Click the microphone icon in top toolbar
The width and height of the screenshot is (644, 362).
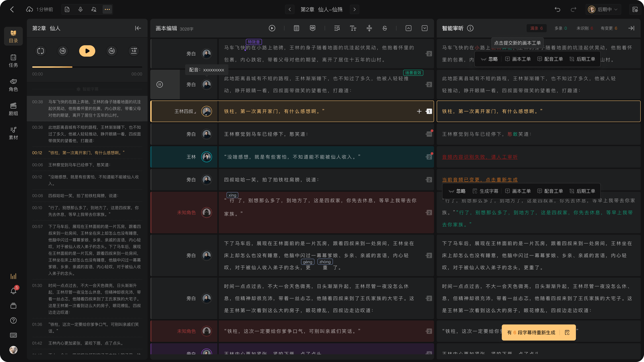(x=80, y=10)
